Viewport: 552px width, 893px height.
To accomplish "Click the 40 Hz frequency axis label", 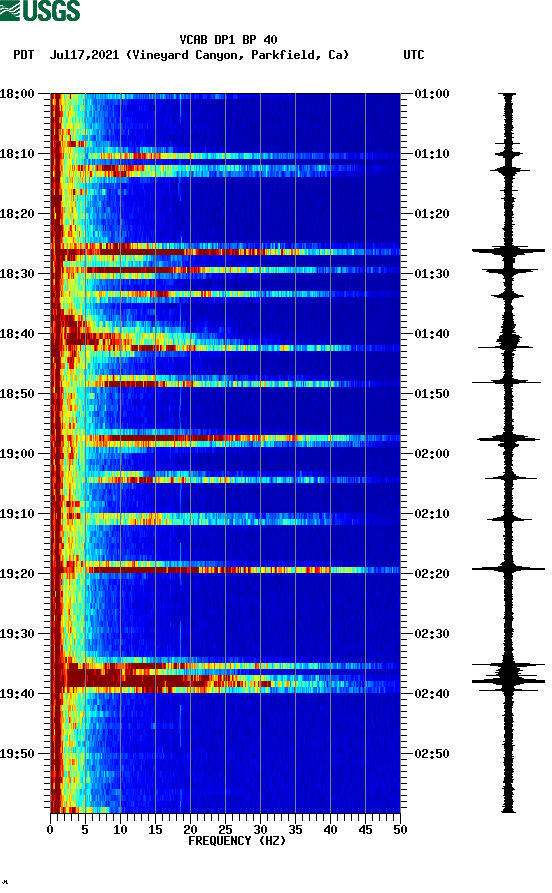I will click(330, 830).
